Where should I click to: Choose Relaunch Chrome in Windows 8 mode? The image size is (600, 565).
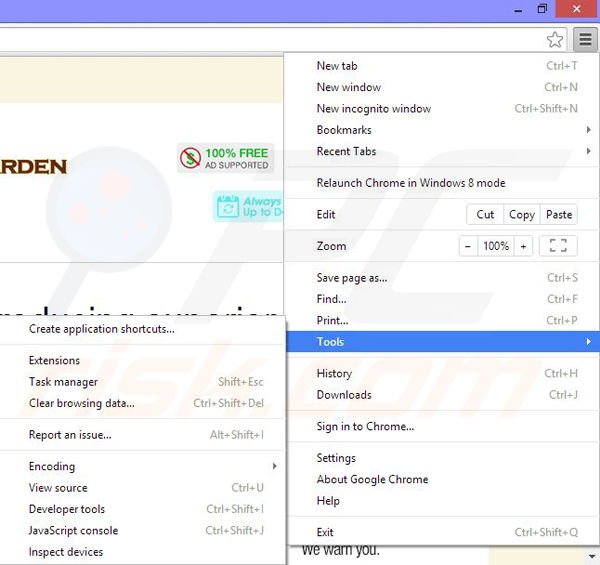[x=443, y=183]
